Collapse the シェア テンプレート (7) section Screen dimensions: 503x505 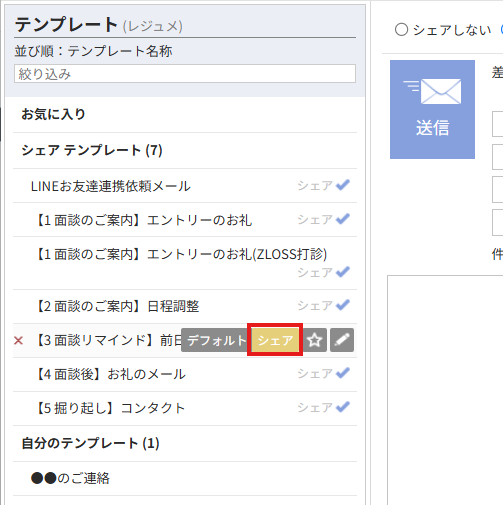(92, 150)
